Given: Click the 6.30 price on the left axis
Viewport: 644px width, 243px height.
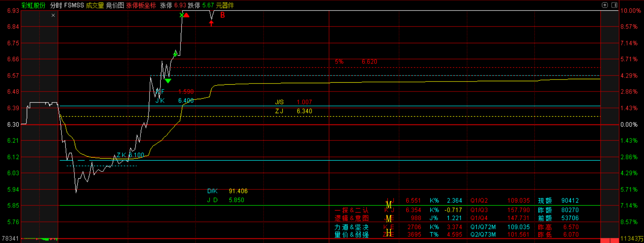Looking at the screenshot, I should coord(13,125).
